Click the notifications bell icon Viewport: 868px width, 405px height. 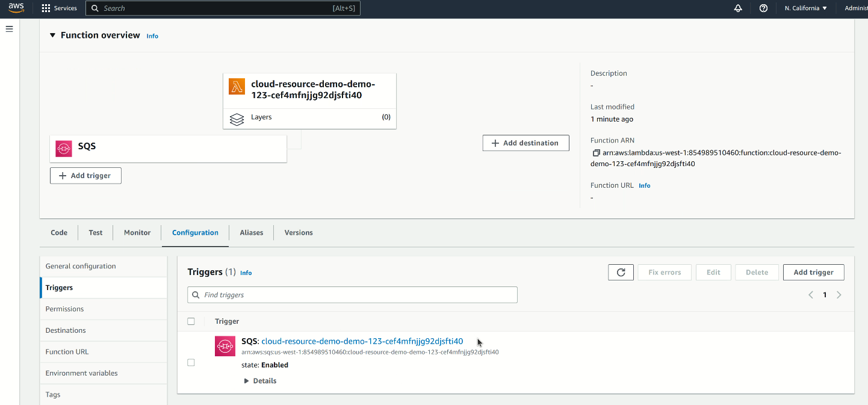[738, 8]
